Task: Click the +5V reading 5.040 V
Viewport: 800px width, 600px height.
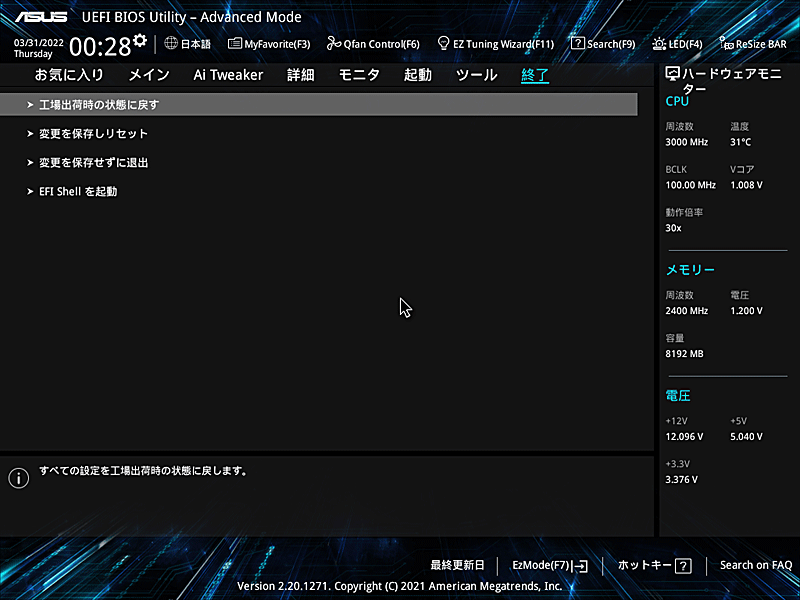Action: click(x=746, y=437)
